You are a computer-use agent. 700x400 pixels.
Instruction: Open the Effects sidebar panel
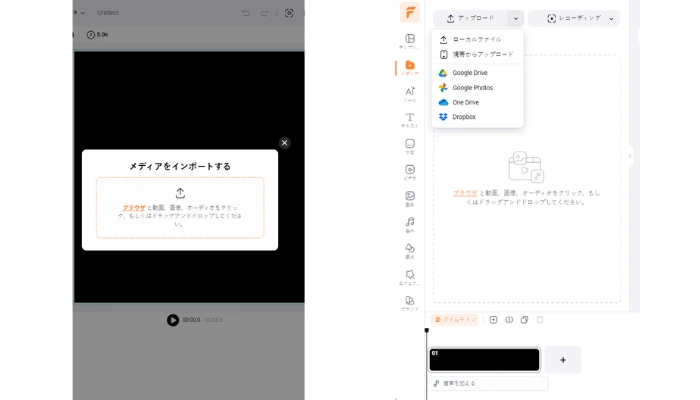[x=409, y=277]
